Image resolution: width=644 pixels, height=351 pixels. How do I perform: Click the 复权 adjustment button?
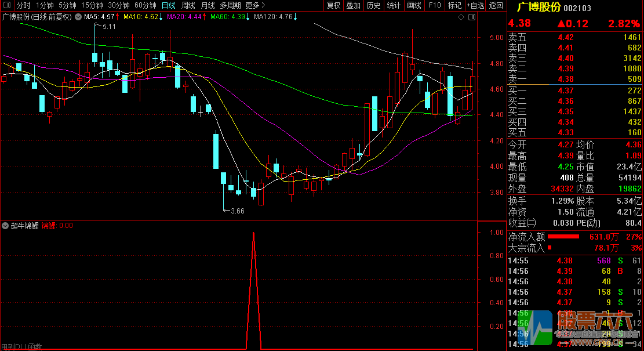pyautogui.click(x=334, y=5)
